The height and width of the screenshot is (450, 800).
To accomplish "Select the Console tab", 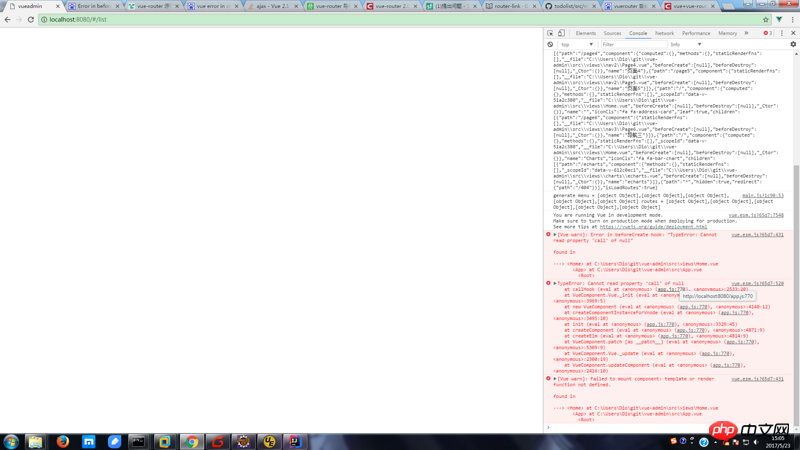I will click(638, 33).
